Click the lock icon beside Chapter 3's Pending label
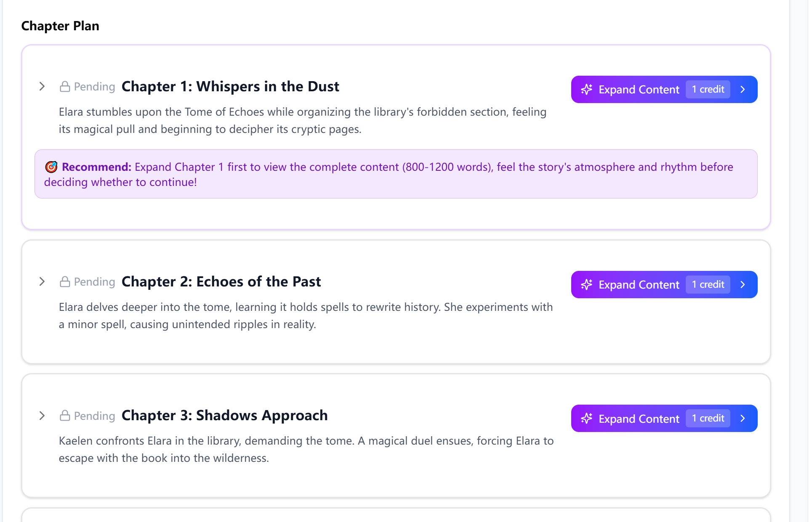This screenshot has height=522, width=812. coord(65,416)
